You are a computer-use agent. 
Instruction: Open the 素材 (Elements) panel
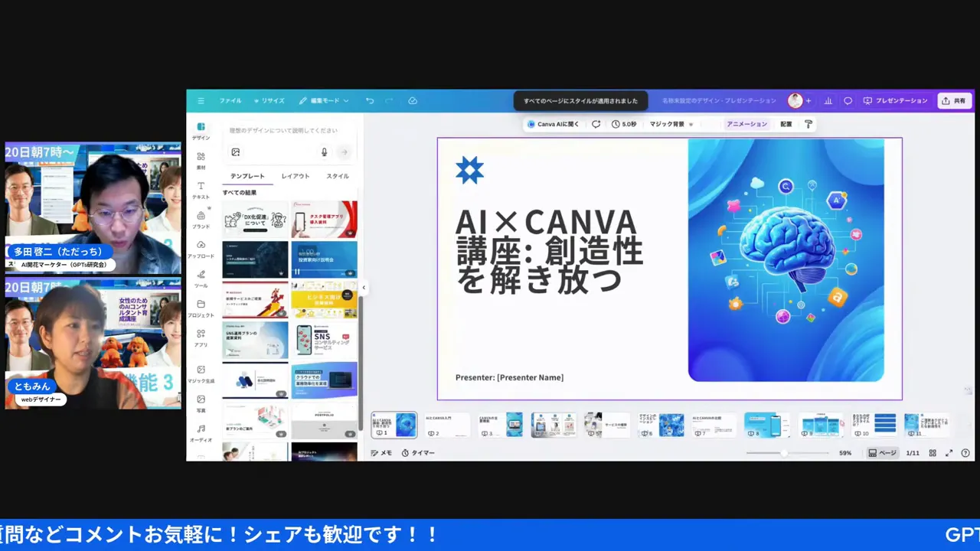click(201, 161)
